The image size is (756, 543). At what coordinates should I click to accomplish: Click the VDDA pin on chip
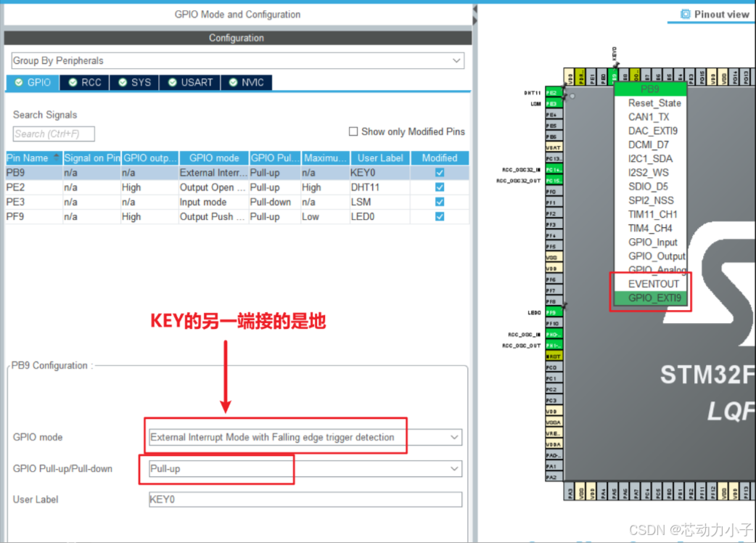pos(554,444)
